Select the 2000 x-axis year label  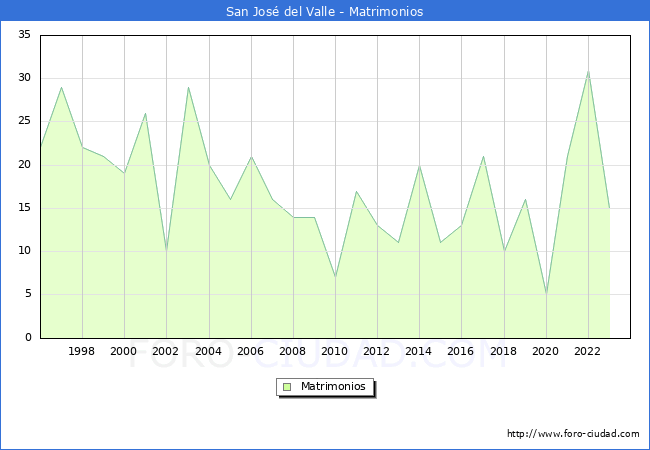(x=124, y=351)
